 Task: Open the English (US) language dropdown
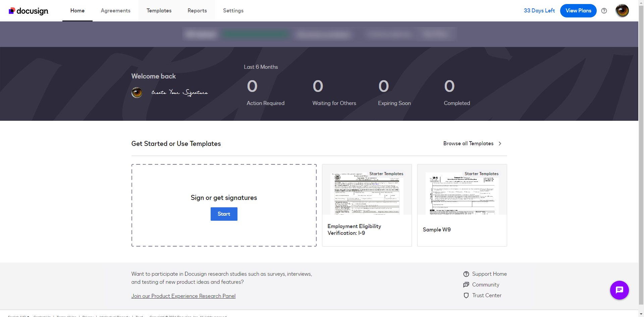pyautogui.click(x=18, y=316)
